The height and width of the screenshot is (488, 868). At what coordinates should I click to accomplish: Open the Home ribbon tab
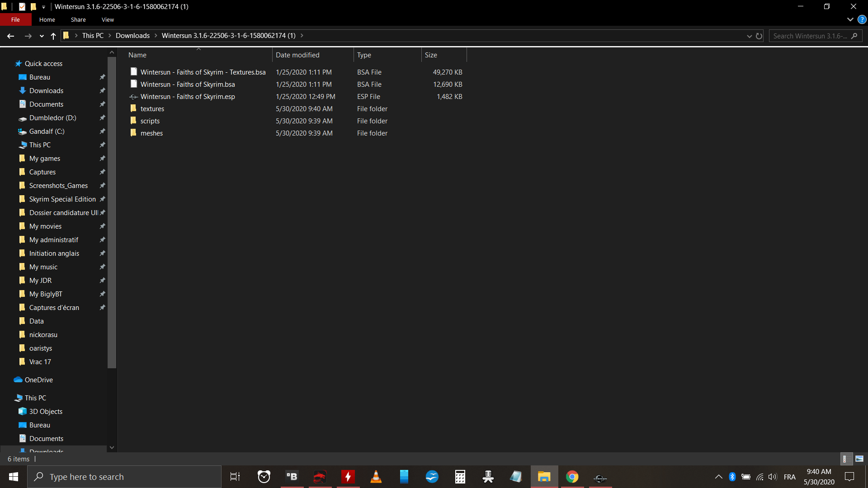pyautogui.click(x=47, y=20)
